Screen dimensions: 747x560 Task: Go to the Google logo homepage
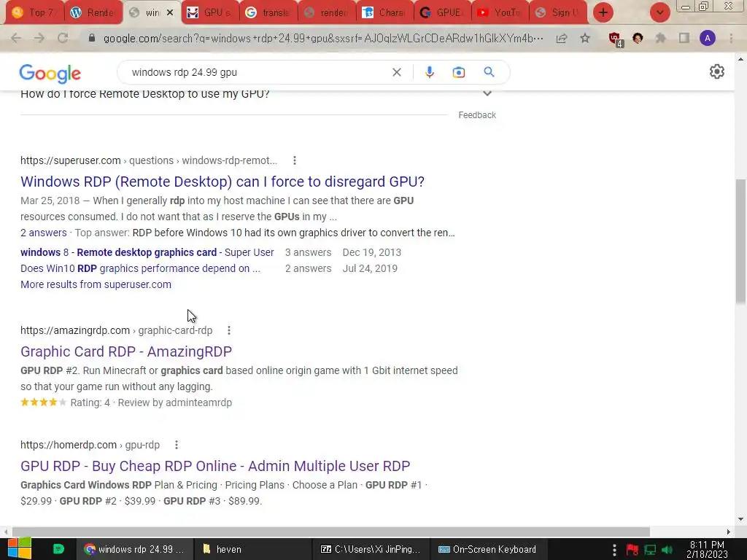click(50, 74)
